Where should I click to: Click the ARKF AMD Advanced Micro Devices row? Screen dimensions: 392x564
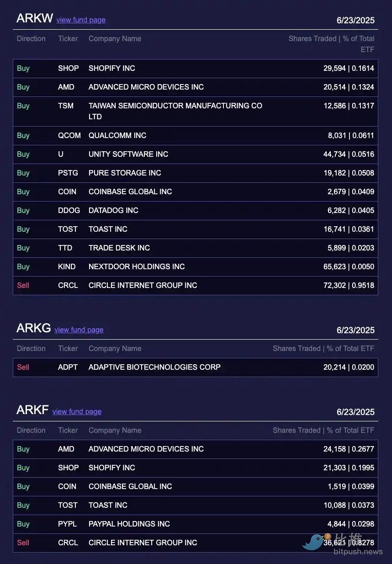click(196, 449)
